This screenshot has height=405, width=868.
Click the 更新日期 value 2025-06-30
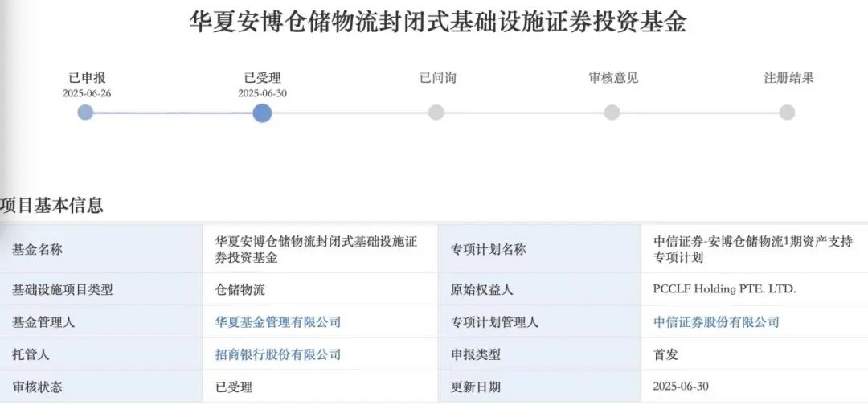click(x=681, y=387)
